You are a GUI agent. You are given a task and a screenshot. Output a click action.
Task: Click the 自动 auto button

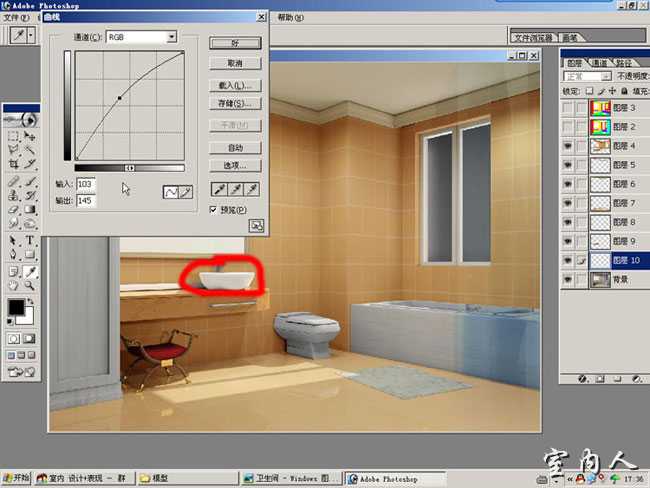pyautogui.click(x=235, y=147)
